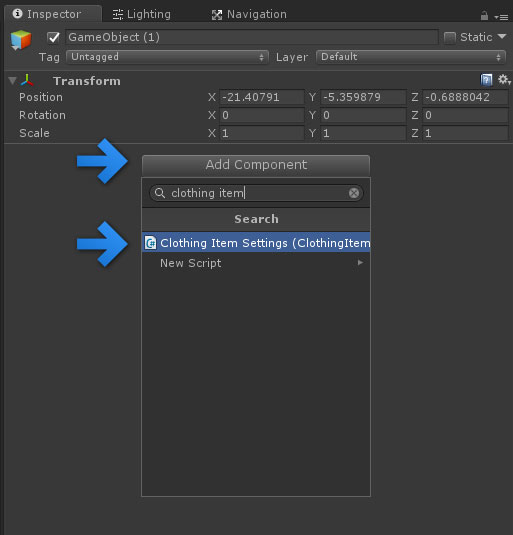Clear the component search field

tap(354, 193)
